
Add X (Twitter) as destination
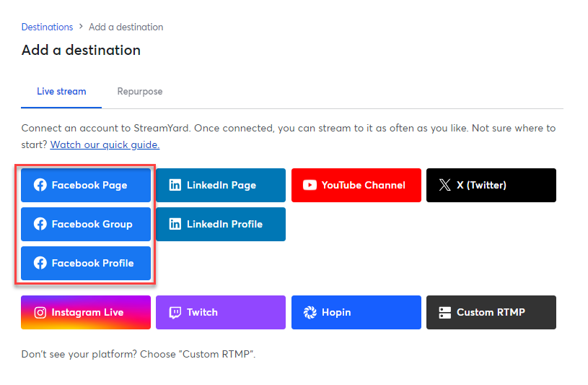tap(491, 185)
